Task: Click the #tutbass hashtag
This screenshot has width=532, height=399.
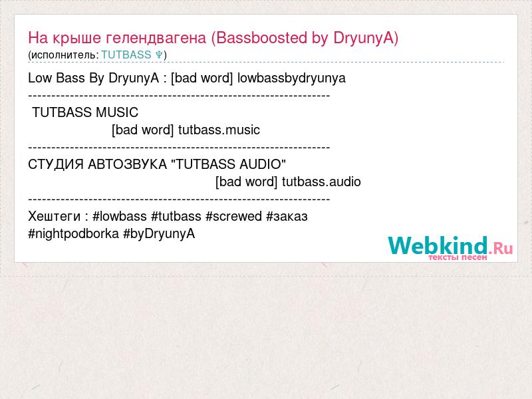Action: pyautogui.click(x=176, y=216)
